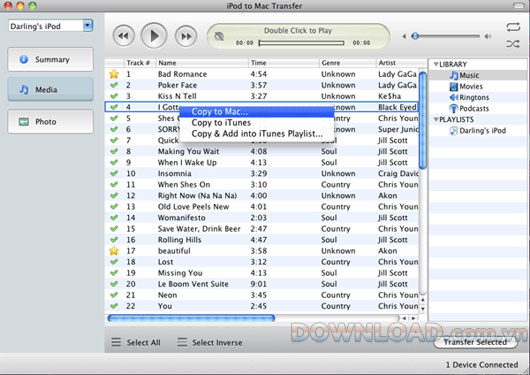
Task: Click the Ke$ha artist cell
Action: tap(389, 96)
